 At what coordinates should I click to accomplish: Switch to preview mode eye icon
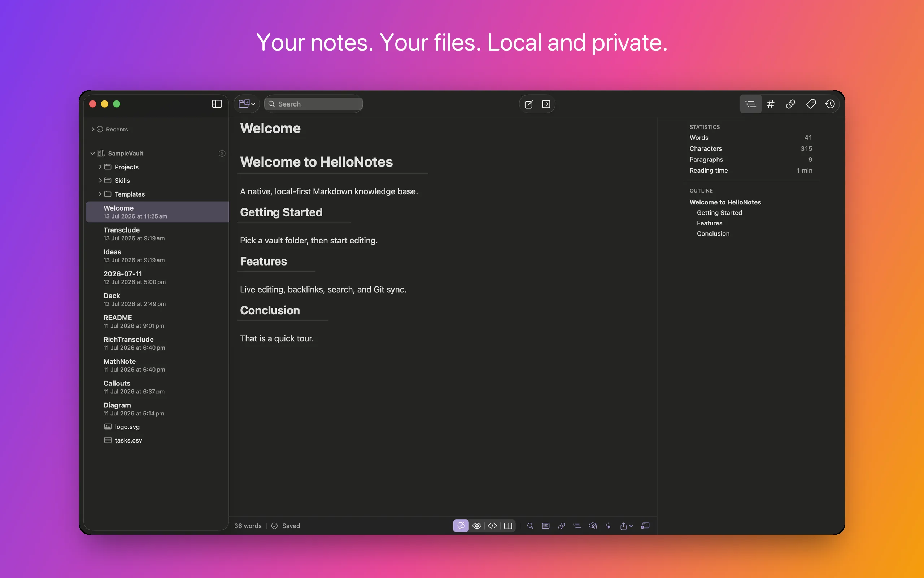point(476,526)
